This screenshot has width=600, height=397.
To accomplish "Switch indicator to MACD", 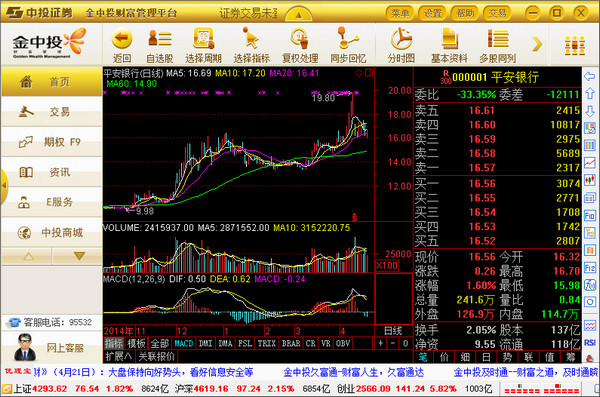I will pos(184,343).
